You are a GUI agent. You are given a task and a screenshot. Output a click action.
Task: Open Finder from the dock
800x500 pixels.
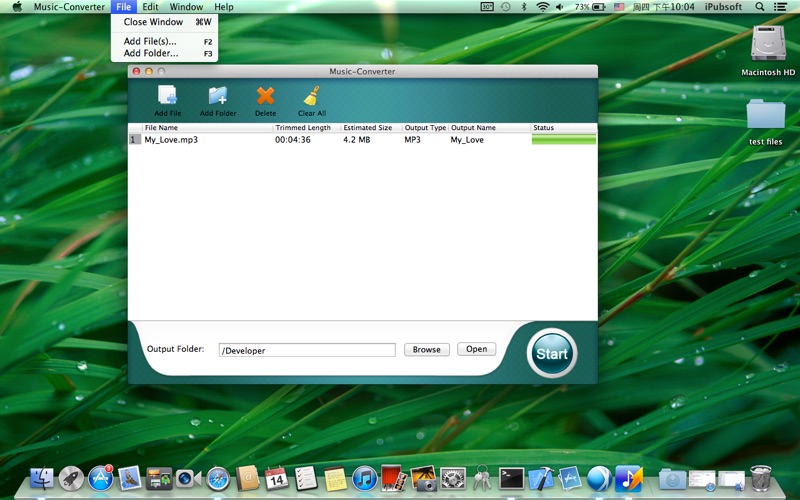coord(42,479)
